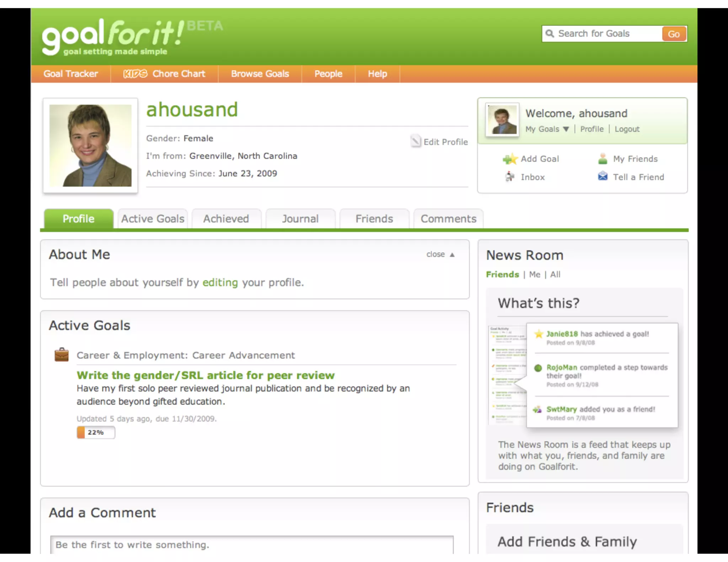Show All filter in News Room
The width and height of the screenshot is (728, 562).
point(555,275)
